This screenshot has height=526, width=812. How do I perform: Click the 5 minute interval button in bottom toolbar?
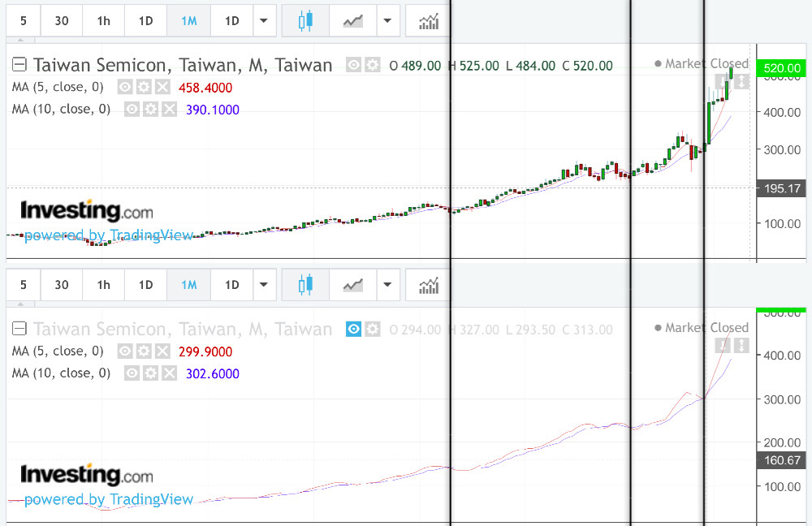[x=24, y=285]
